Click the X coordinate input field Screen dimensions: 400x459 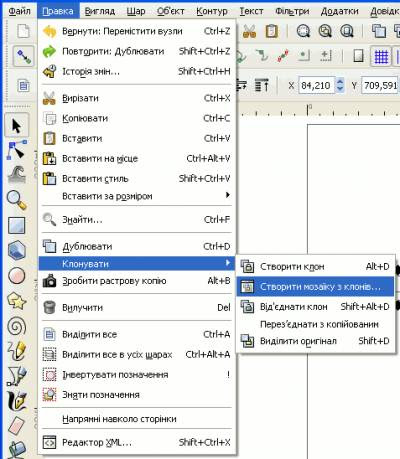tap(316, 86)
